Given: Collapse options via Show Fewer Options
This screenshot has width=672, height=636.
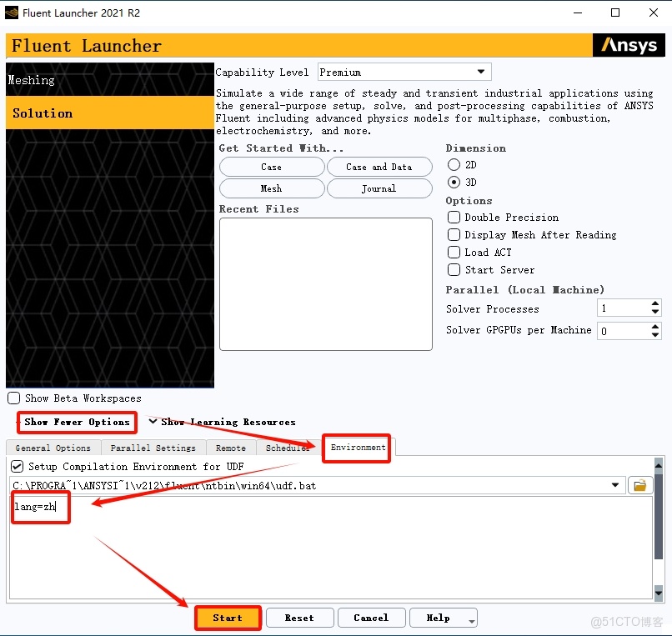Looking at the screenshot, I should coord(76,423).
